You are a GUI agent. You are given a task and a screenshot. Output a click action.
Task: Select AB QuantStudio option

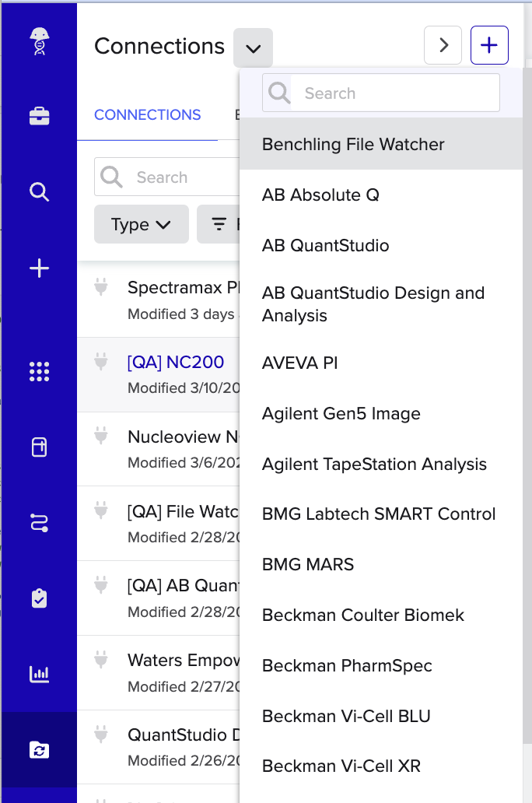click(x=381, y=245)
